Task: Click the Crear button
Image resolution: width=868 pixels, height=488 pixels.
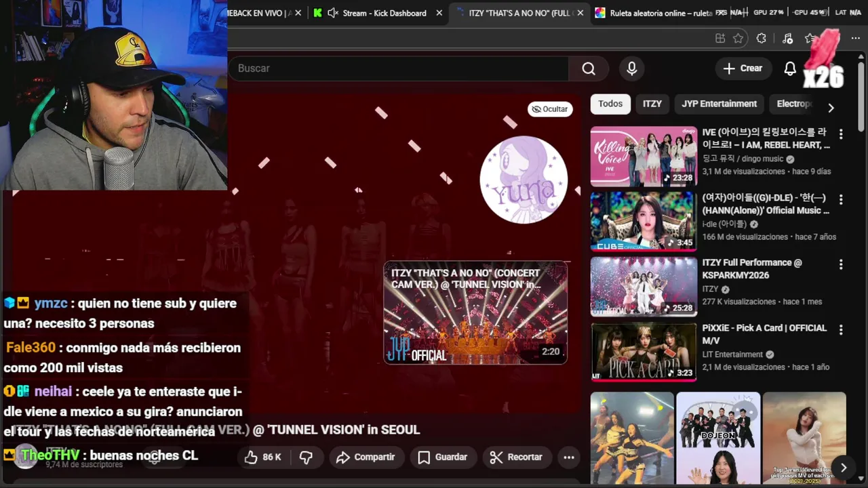Action: [x=743, y=68]
